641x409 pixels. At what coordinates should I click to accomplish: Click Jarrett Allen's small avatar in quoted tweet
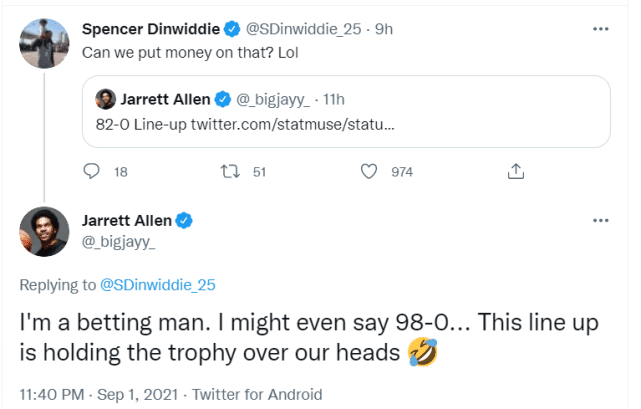click(x=106, y=98)
